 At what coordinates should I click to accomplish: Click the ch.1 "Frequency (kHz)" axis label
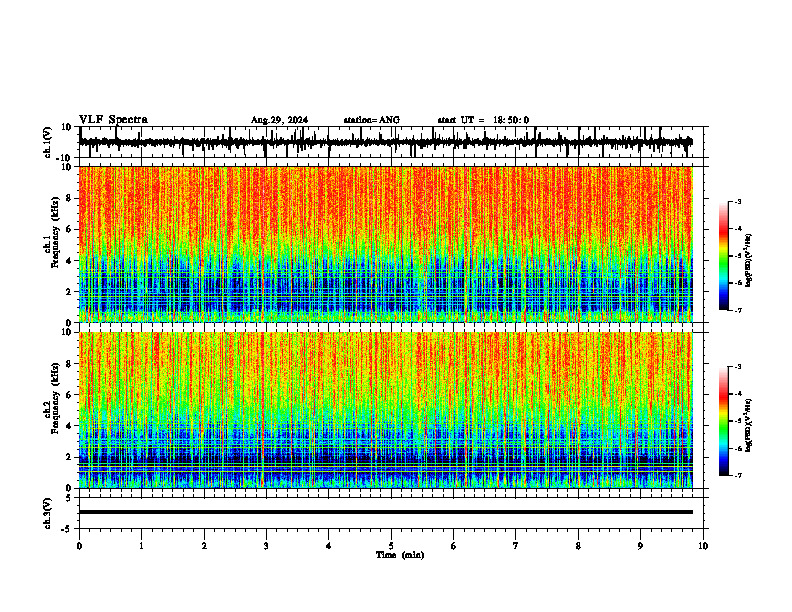(x=55, y=233)
